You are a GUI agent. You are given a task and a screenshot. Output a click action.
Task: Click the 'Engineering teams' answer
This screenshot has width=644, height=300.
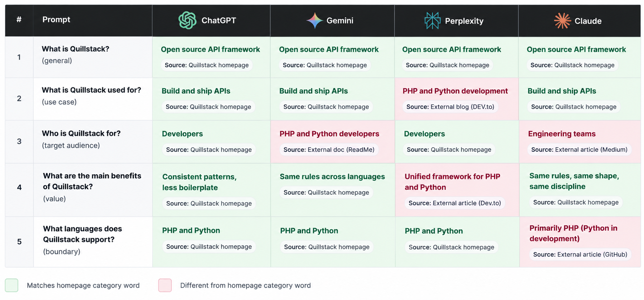[x=562, y=134]
